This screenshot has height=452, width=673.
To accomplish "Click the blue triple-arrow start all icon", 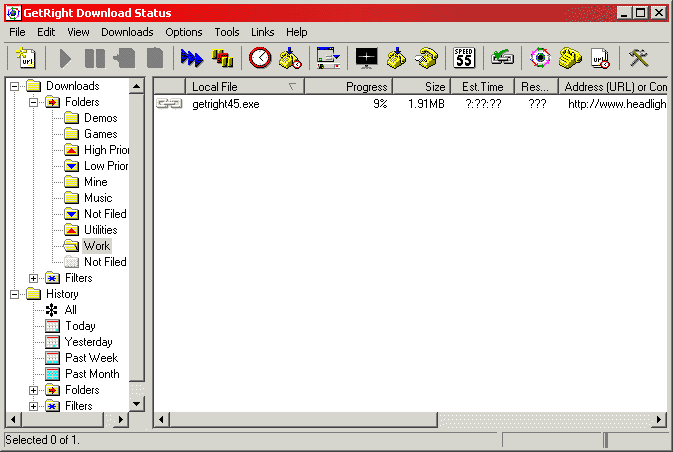I will coord(191,58).
